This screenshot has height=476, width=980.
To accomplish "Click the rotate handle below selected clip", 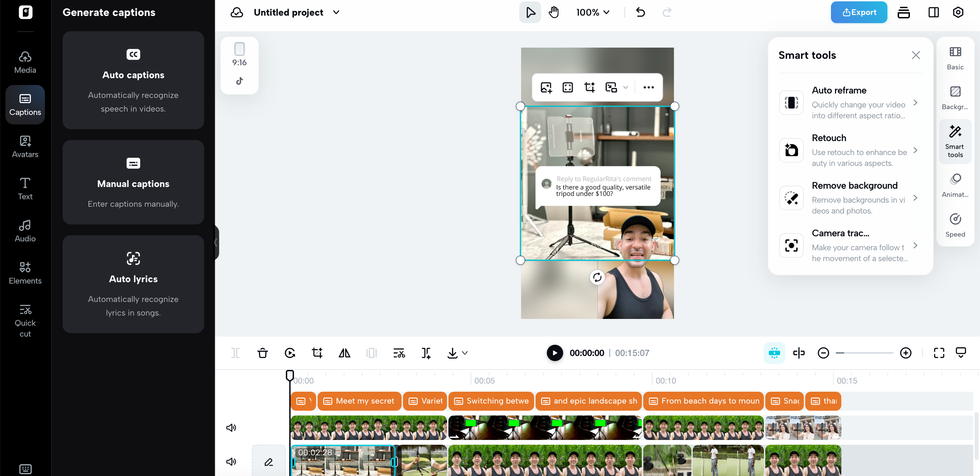I will point(597,277).
